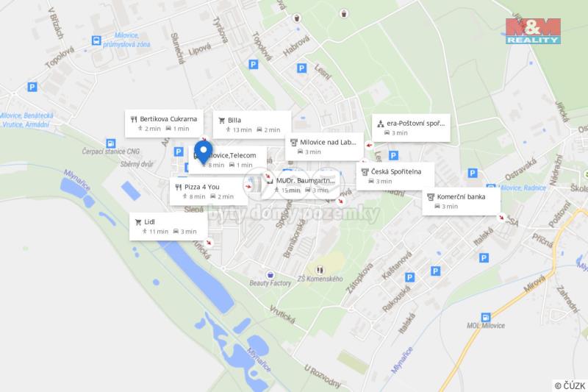This screenshot has height=392, width=588.
Task: Click the Beauty Factory shop marker
Action: pos(270,275)
